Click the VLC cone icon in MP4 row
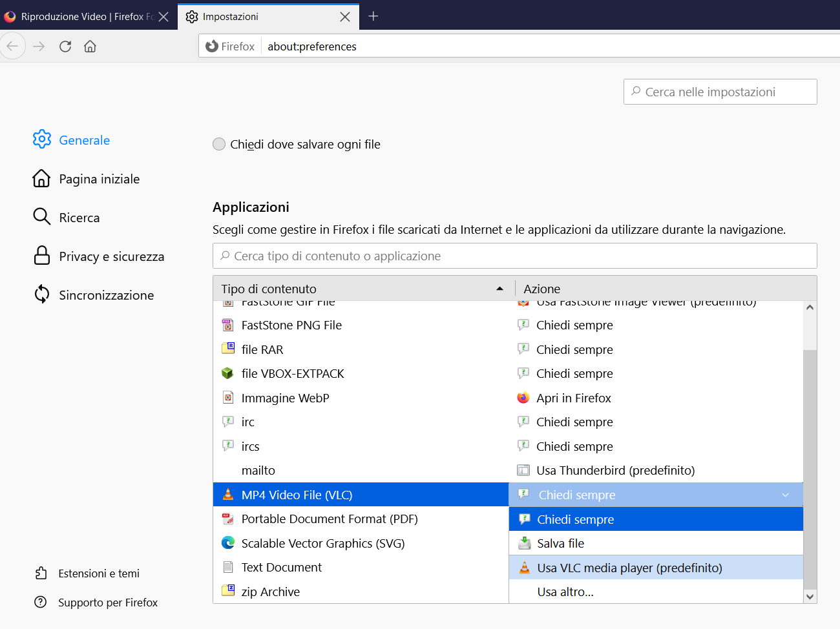 (227, 495)
